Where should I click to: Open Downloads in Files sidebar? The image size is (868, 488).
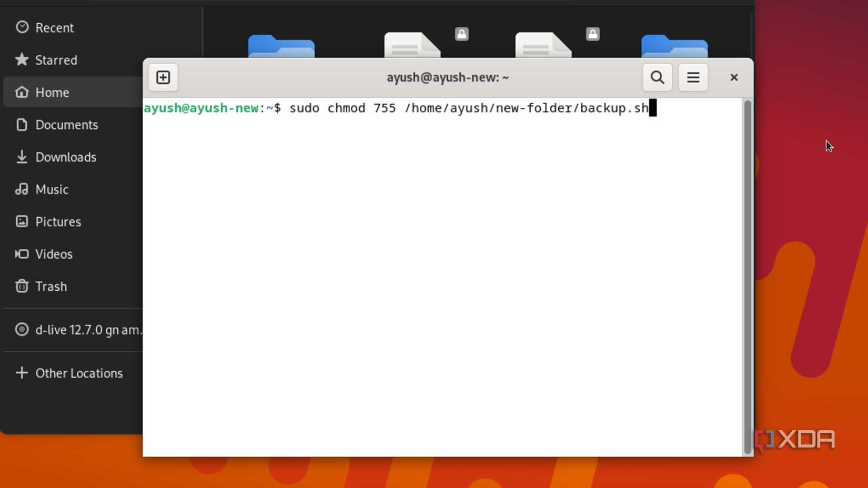[73, 157]
